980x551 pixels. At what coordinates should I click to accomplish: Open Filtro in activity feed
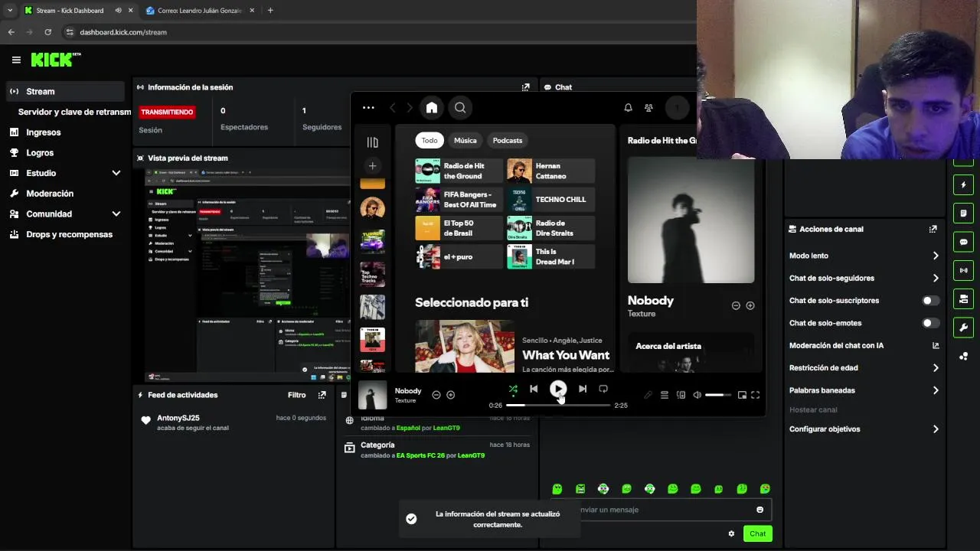coord(296,395)
